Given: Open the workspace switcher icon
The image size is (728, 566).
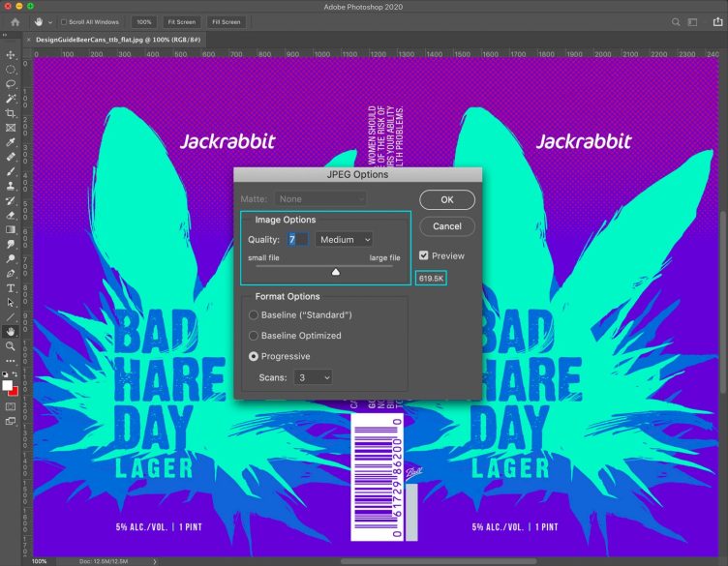Looking at the screenshot, I should click(x=693, y=22).
